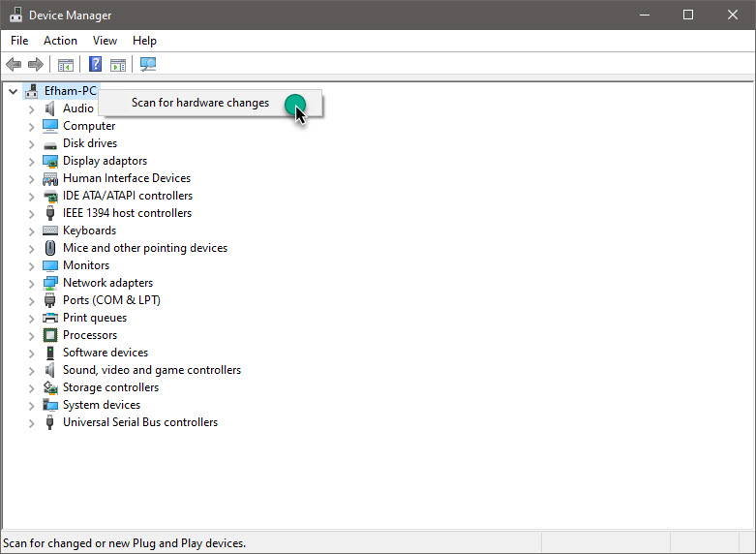This screenshot has width=756, height=554.
Task: Click the Forward arrow toolbar icon
Action: tap(36, 64)
